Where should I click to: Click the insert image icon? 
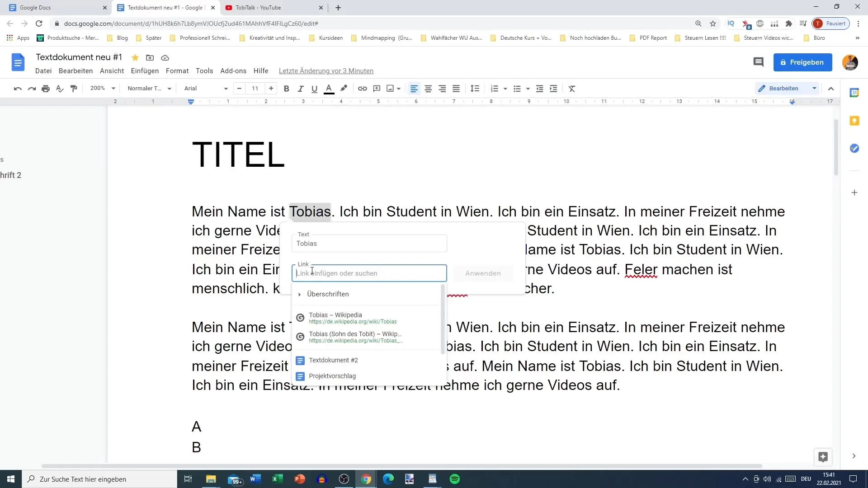pyautogui.click(x=390, y=89)
